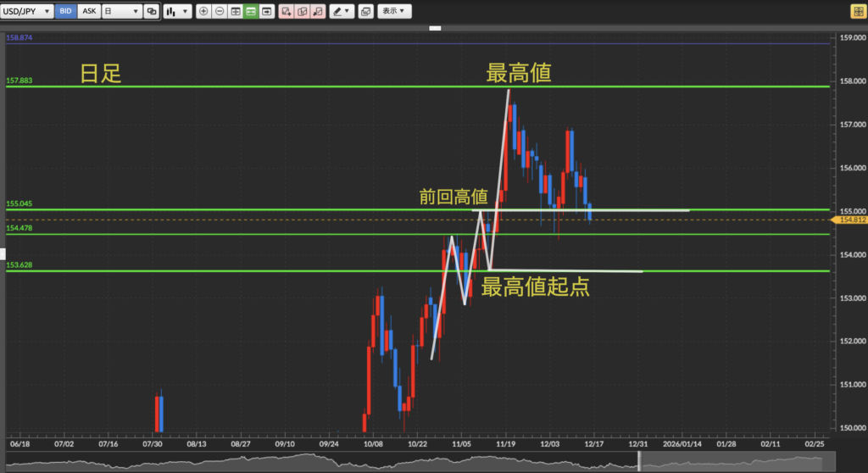The width and height of the screenshot is (868, 473).
Task: Switch price display to BID
Action: (65, 12)
